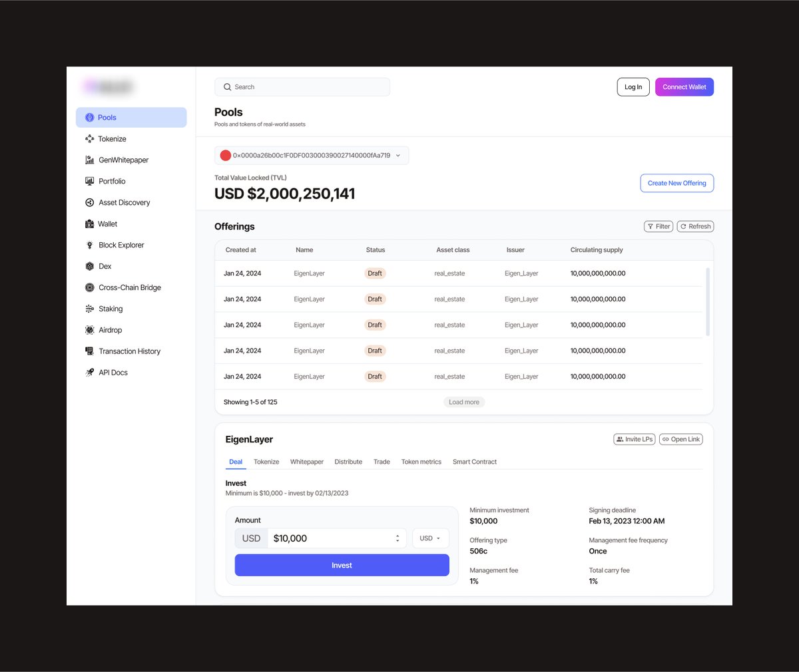Click the Status column header
The height and width of the screenshot is (672, 799).
[376, 250]
